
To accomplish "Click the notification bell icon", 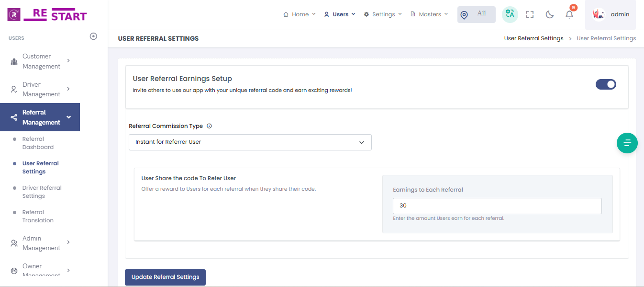I will [569, 14].
